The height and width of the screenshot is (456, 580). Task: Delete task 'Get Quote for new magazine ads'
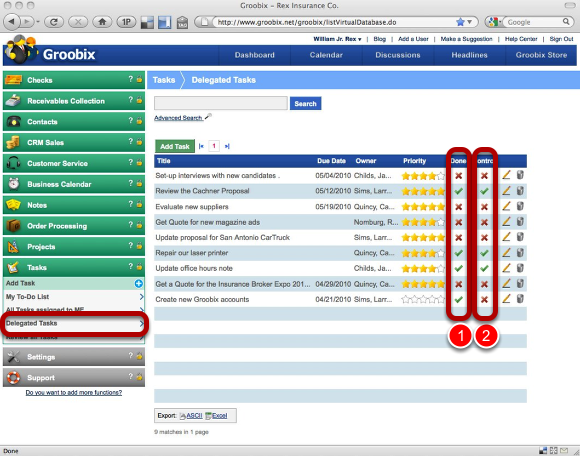pyautogui.click(x=520, y=222)
